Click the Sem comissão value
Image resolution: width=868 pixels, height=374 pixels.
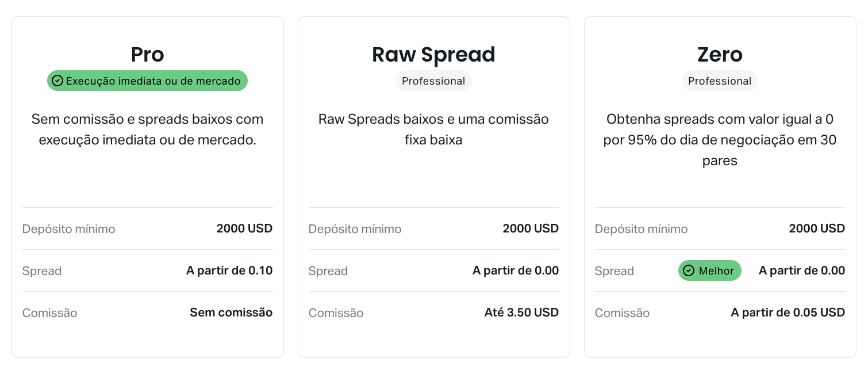[x=231, y=312]
